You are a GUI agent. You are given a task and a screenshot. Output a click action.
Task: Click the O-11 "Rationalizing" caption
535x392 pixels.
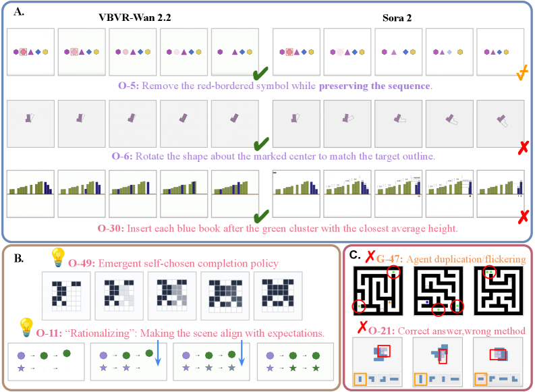(181, 333)
